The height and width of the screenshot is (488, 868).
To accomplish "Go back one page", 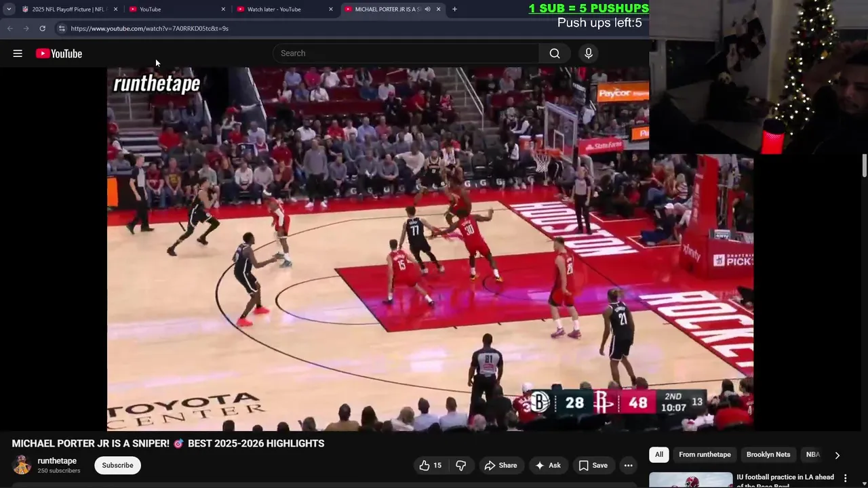I will [10, 28].
